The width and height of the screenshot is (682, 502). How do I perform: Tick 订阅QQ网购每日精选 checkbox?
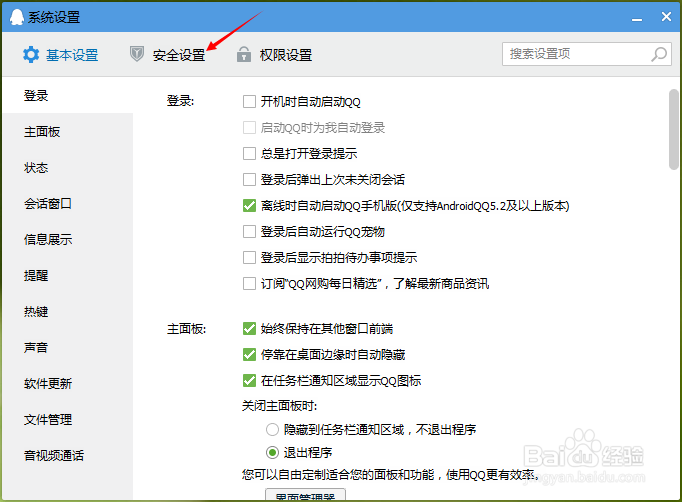tap(249, 284)
